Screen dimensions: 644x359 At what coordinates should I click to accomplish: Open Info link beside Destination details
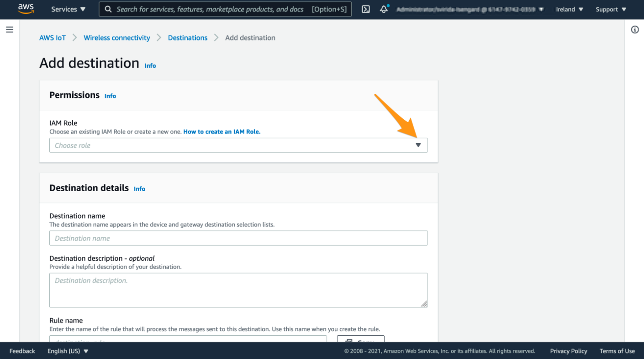pyautogui.click(x=139, y=189)
